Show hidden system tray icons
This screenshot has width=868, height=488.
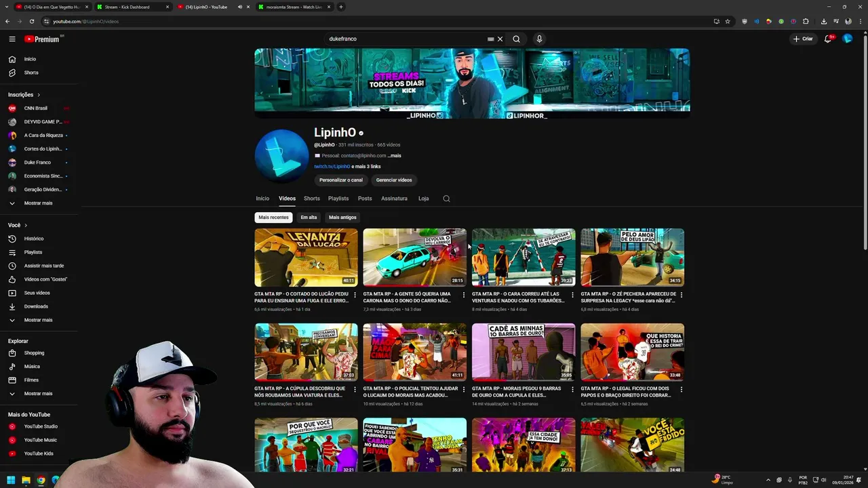tap(768, 481)
